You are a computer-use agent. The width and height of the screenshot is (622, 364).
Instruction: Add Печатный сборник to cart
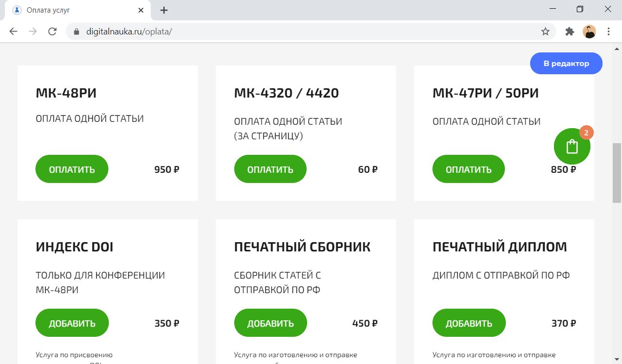click(x=271, y=323)
